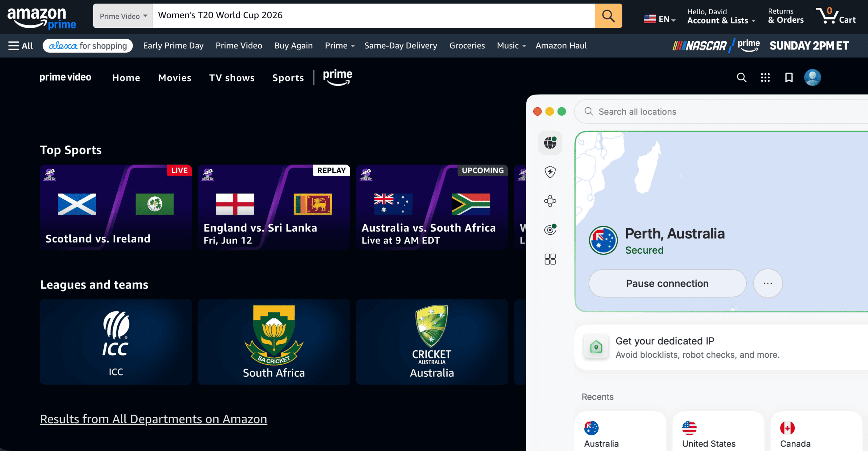Switch to the Sports tab
Image resolution: width=868 pixels, height=451 pixels.
coord(288,78)
